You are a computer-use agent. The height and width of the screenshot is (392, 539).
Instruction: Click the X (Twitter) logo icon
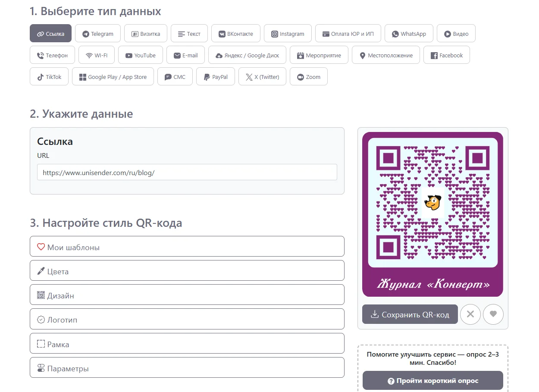point(249,77)
